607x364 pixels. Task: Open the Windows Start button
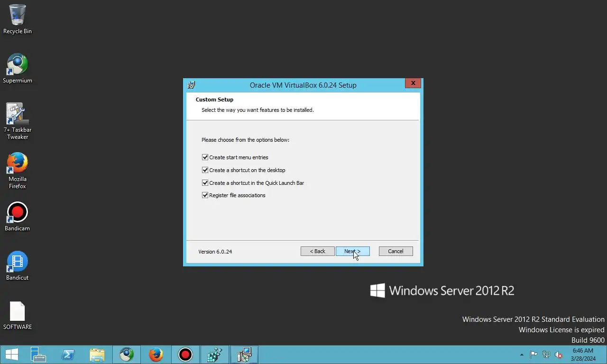tap(12, 355)
